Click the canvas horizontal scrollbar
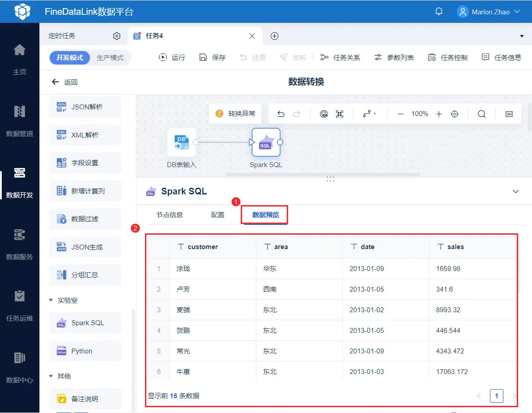This screenshot has width=532, height=413. [323, 175]
